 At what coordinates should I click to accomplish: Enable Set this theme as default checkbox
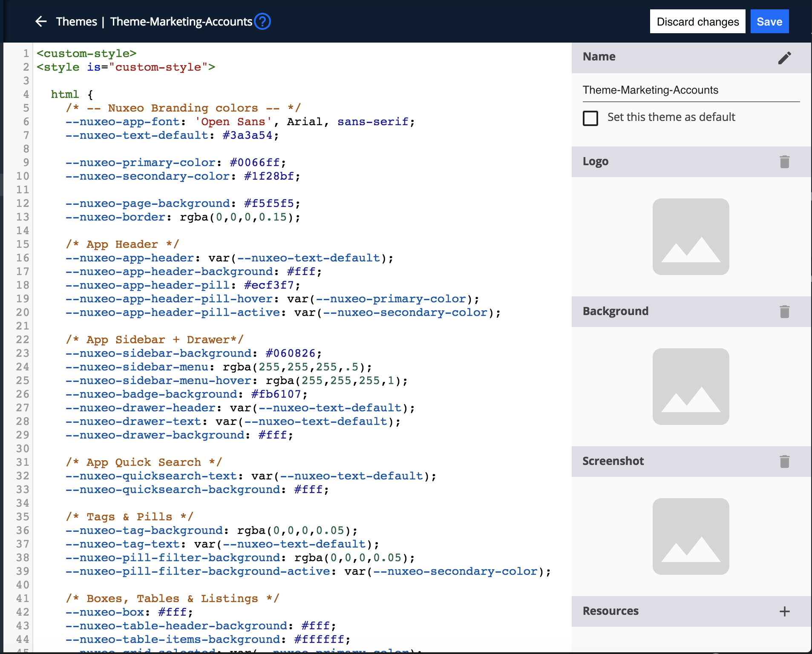590,118
